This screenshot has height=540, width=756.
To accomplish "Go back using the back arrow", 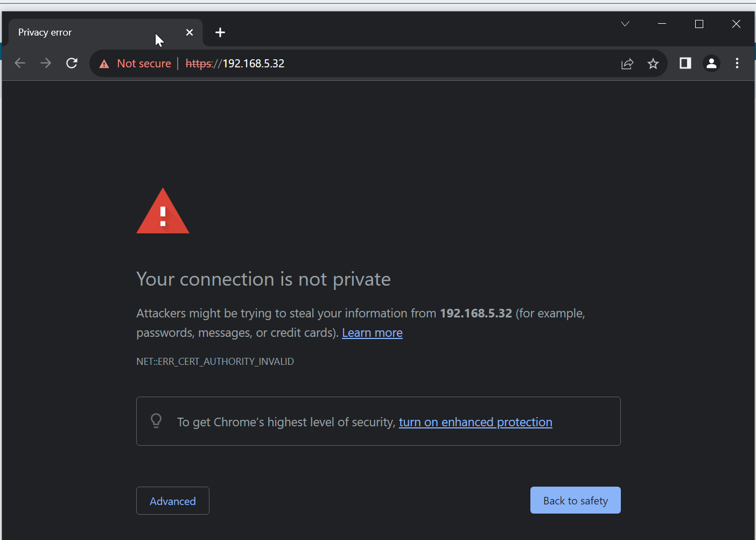I will tap(20, 63).
